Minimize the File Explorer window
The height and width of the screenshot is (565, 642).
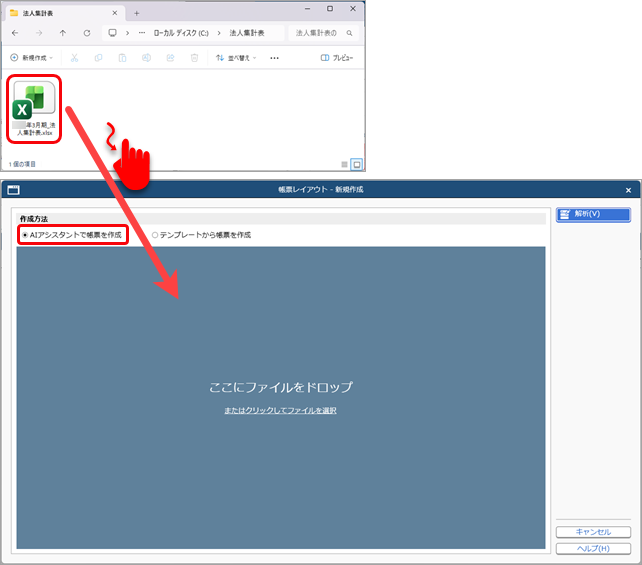pos(307,9)
